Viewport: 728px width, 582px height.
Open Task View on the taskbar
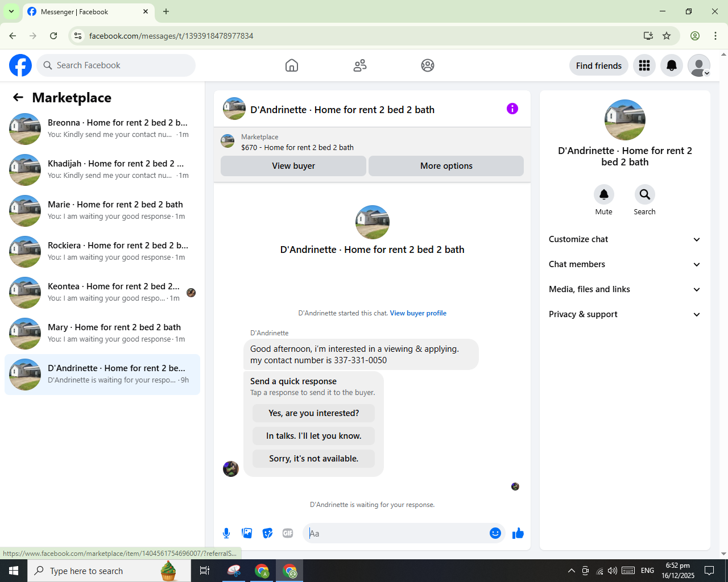[205, 571]
